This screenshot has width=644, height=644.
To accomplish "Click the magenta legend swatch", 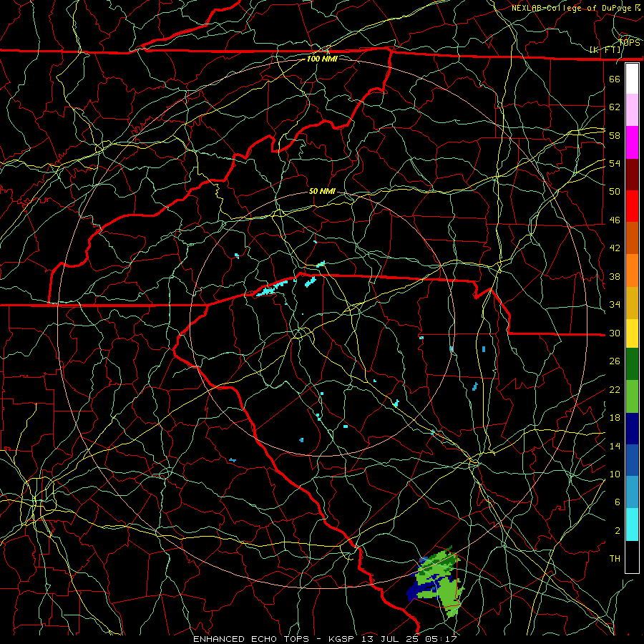I will [x=632, y=142].
